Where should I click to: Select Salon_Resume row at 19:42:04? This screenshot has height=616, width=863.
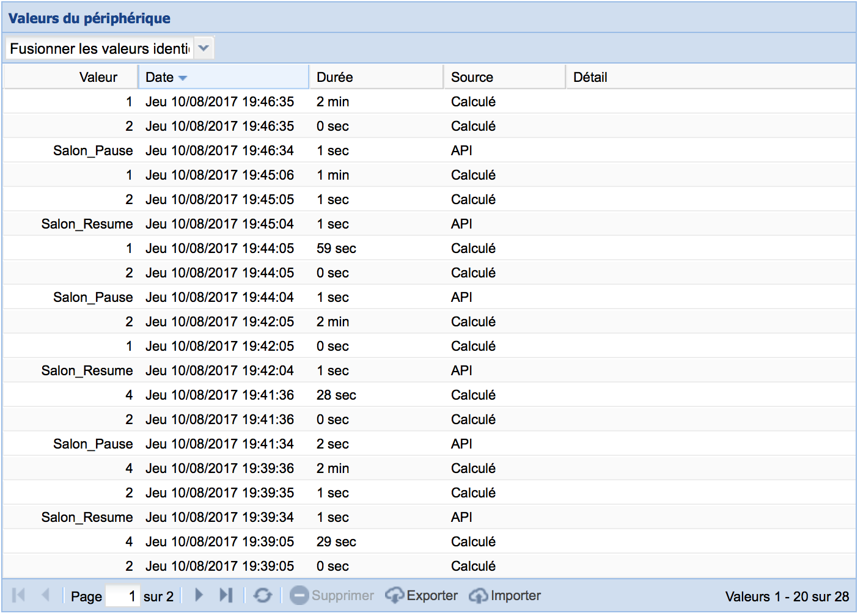[x=429, y=370]
